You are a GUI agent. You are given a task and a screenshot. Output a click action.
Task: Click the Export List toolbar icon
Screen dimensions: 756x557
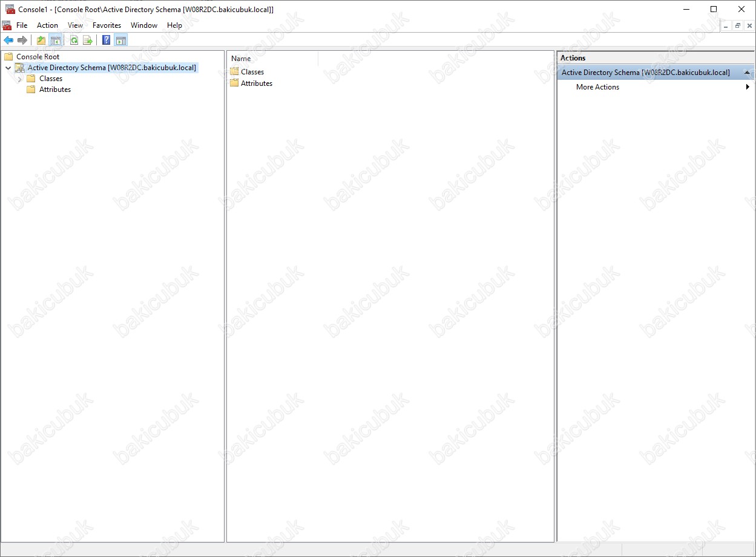point(88,41)
